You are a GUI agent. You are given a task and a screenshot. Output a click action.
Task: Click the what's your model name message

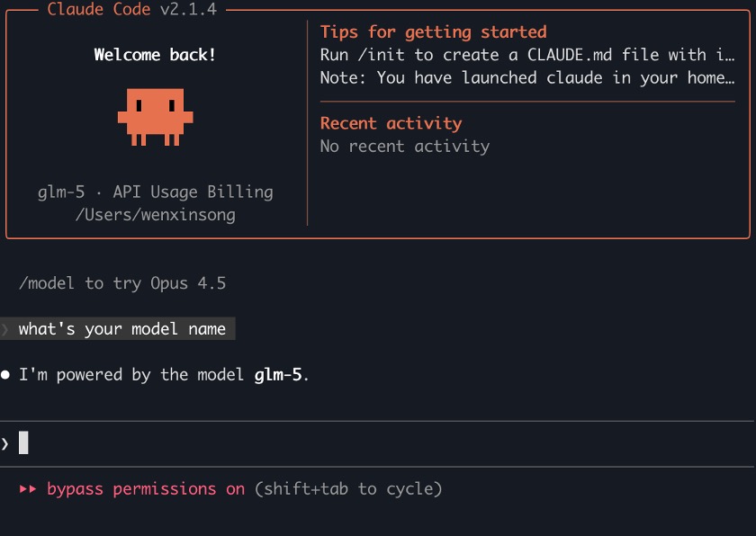click(122, 329)
